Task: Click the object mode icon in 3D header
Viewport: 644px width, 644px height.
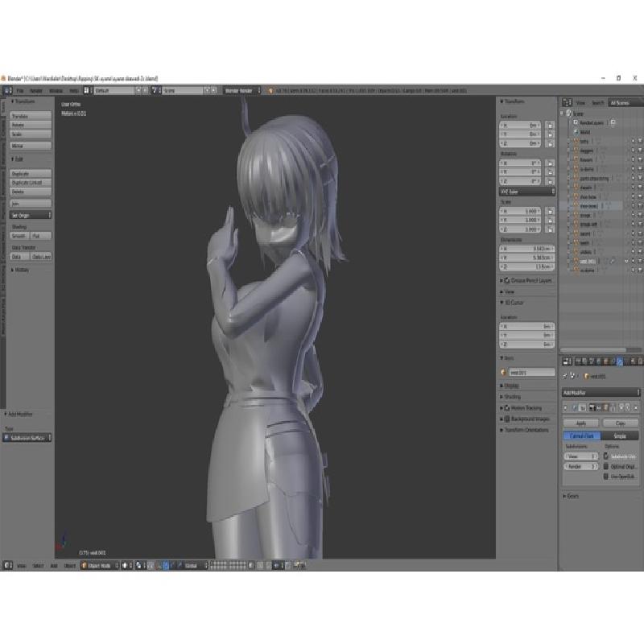Action: (85, 566)
